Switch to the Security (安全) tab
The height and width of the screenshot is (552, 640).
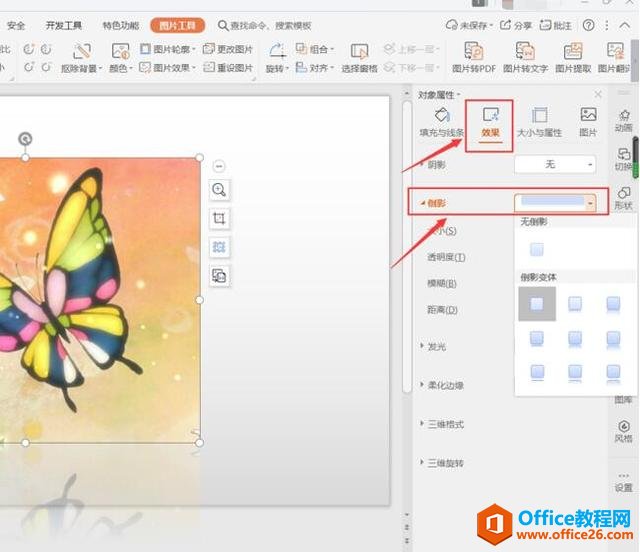point(16,26)
